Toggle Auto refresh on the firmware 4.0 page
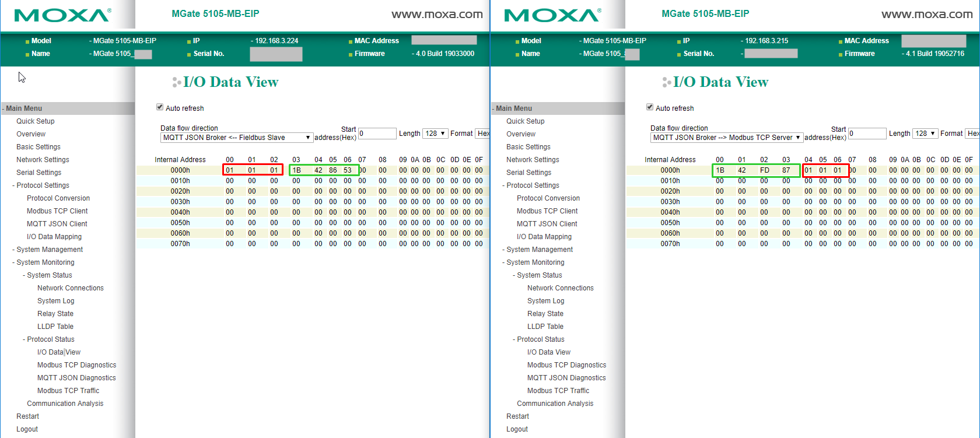Viewport: 980px width, 438px height. tap(160, 107)
